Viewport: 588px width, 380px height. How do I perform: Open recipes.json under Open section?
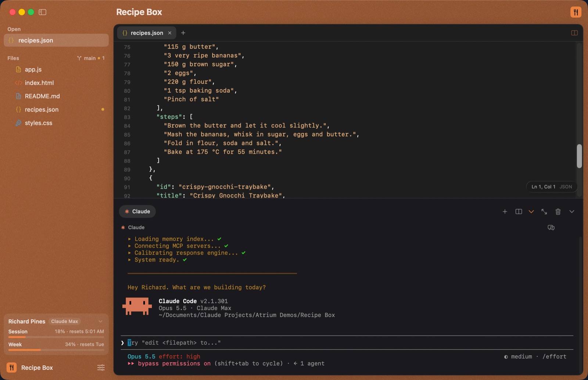56,40
